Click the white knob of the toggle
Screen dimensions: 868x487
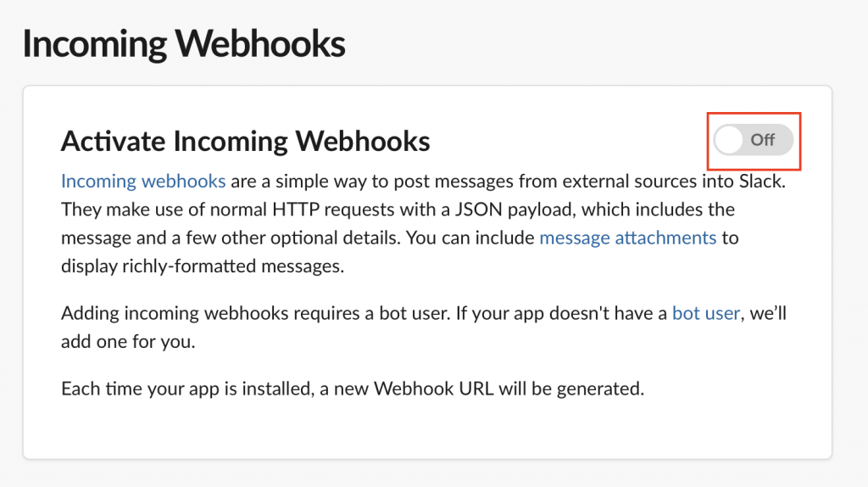(x=728, y=140)
